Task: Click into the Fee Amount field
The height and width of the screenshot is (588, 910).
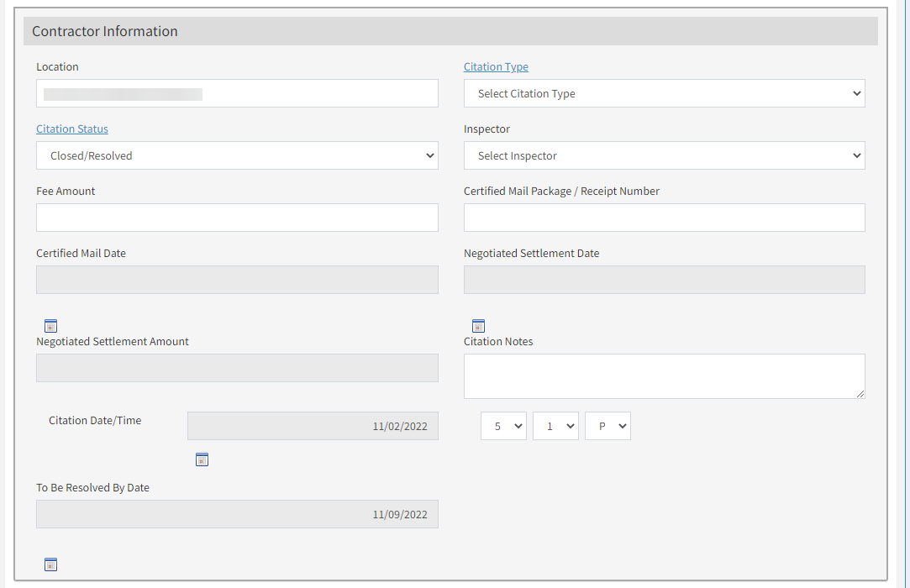Action: [237, 218]
